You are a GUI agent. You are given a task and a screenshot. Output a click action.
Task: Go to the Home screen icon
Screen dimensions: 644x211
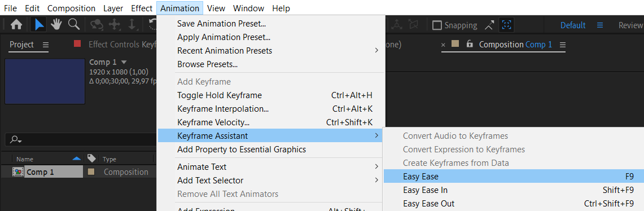coord(16,25)
